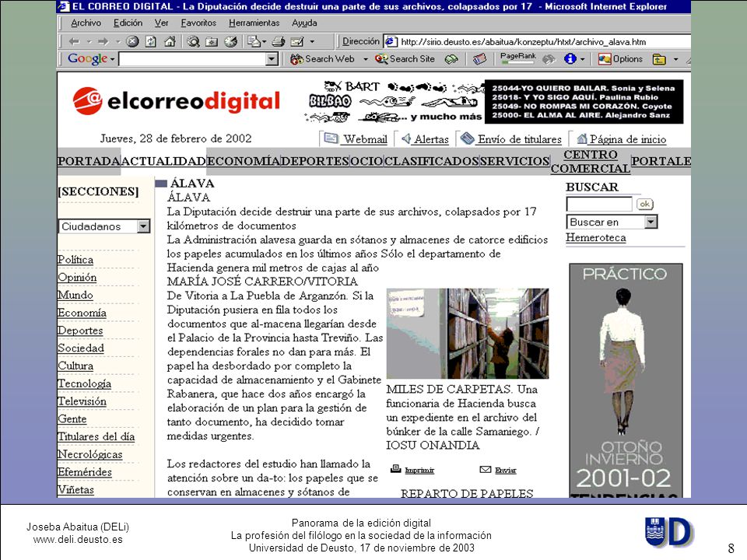Expand the Google search box history dropdown
This screenshot has height=560, width=747.
point(272,59)
